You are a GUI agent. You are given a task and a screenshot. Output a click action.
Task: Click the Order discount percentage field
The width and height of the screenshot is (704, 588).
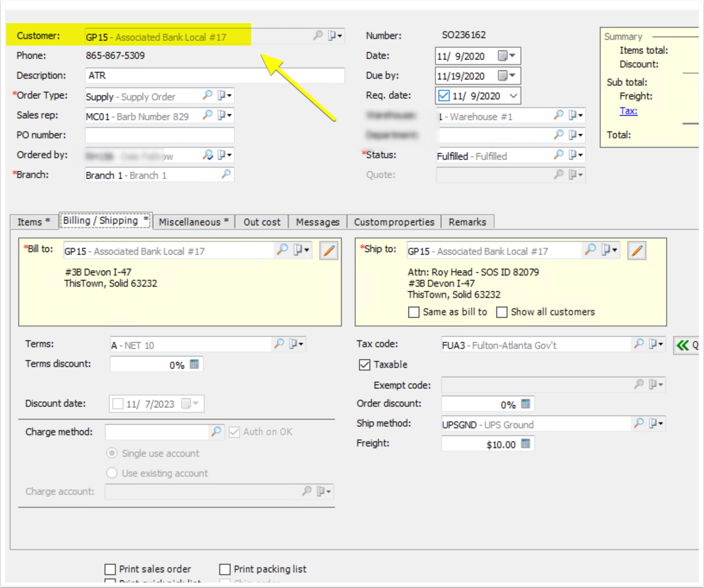click(488, 404)
